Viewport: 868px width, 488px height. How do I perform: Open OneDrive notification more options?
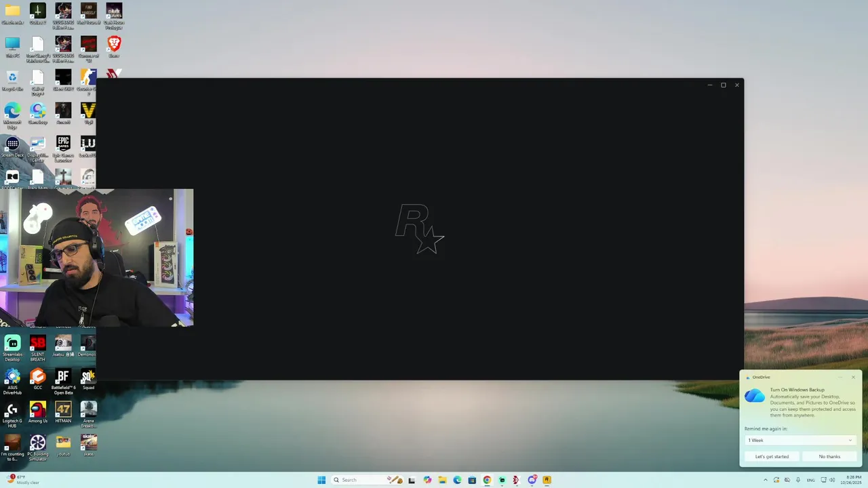pos(841,378)
